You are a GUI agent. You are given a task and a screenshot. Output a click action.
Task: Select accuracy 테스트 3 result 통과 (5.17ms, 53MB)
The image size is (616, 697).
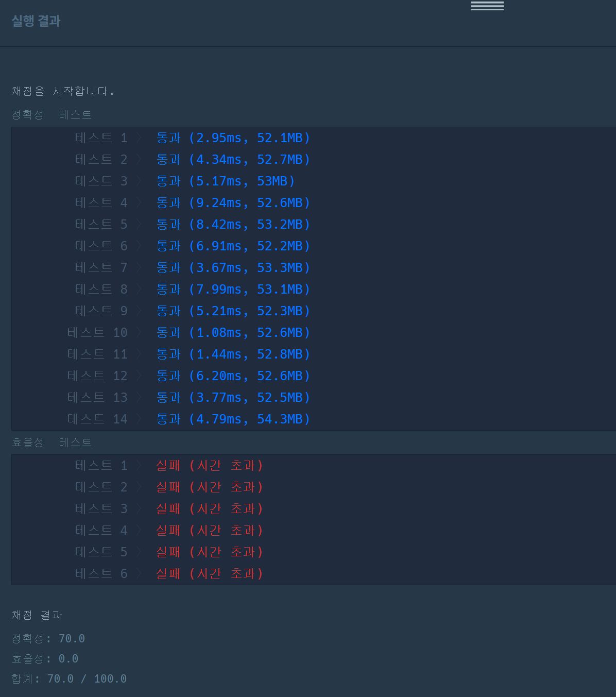pyautogui.click(x=226, y=181)
